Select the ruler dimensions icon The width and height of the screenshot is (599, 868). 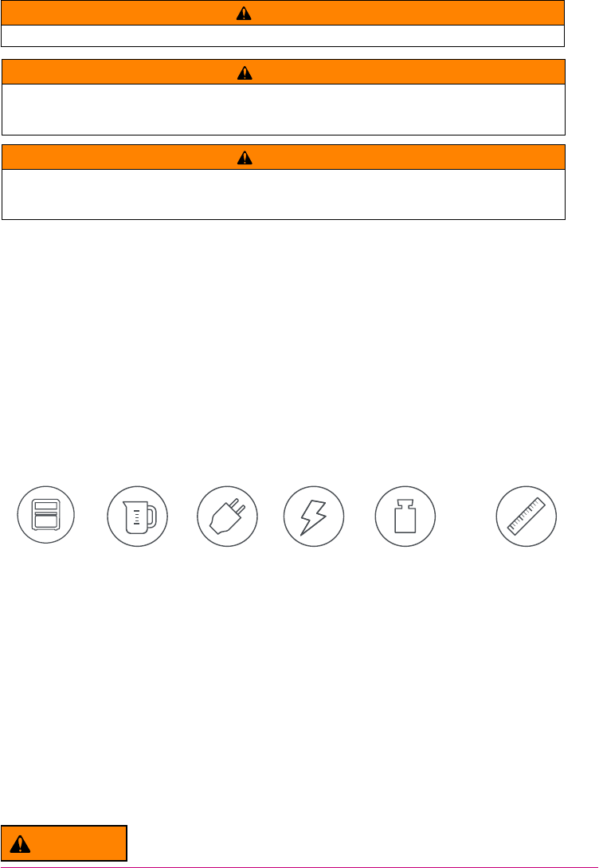(x=527, y=516)
